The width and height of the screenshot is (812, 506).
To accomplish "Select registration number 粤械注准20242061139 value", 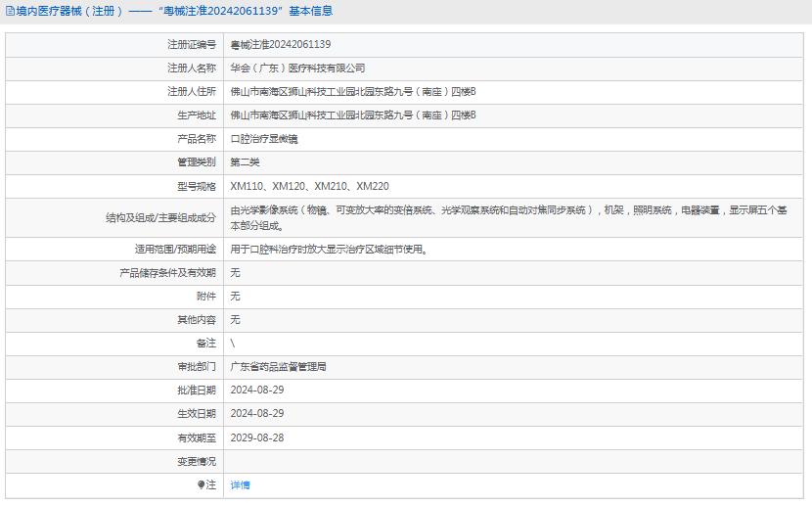I will (281, 45).
